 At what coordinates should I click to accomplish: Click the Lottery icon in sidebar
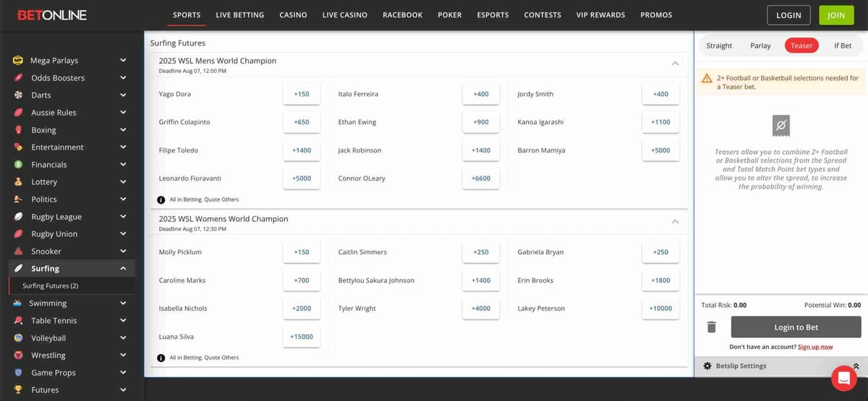coord(18,182)
